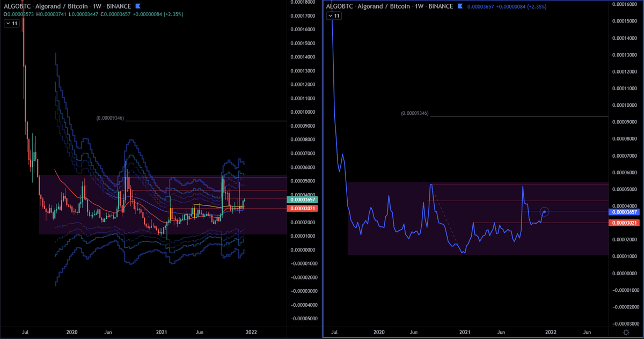
Task: Click the 2021 time label on left chart axis
Action: 161,333
